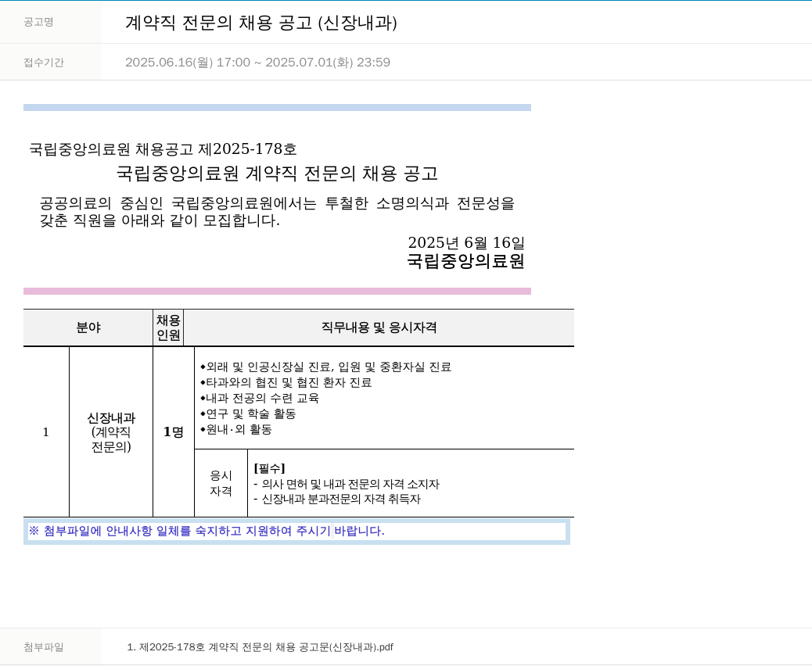Image resolution: width=812 pixels, height=666 pixels.
Task: Click the 분야 column header
Action: tap(88, 328)
